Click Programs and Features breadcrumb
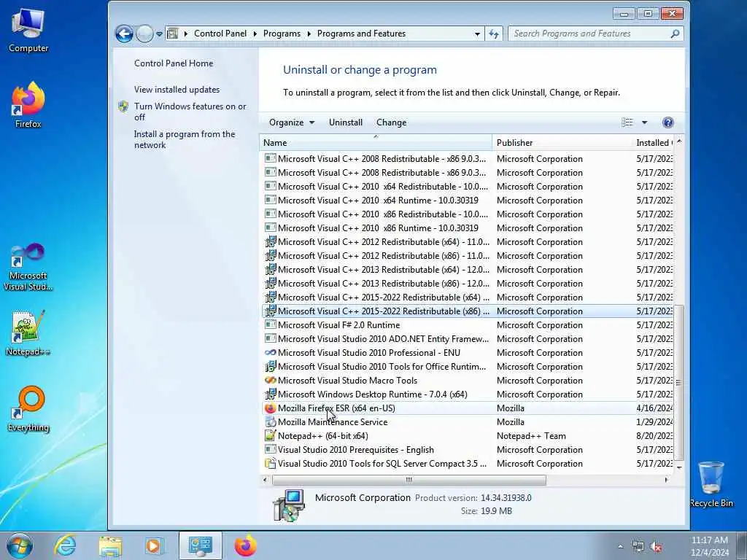747x560 pixels. pyautogui.click(x=361, y=34)
